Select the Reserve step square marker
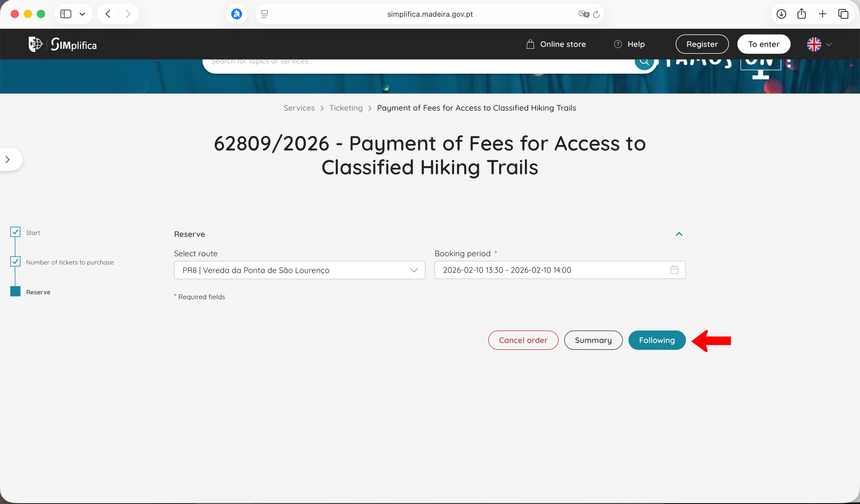This screenshot has height=504, width=860. click(x=15, y=292)
